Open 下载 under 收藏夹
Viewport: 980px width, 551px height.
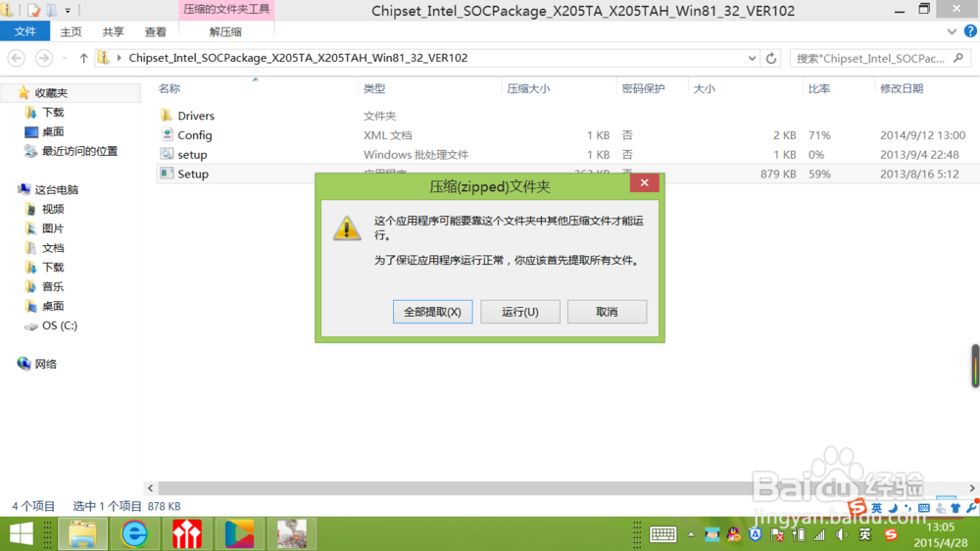(x=53, y=113)
